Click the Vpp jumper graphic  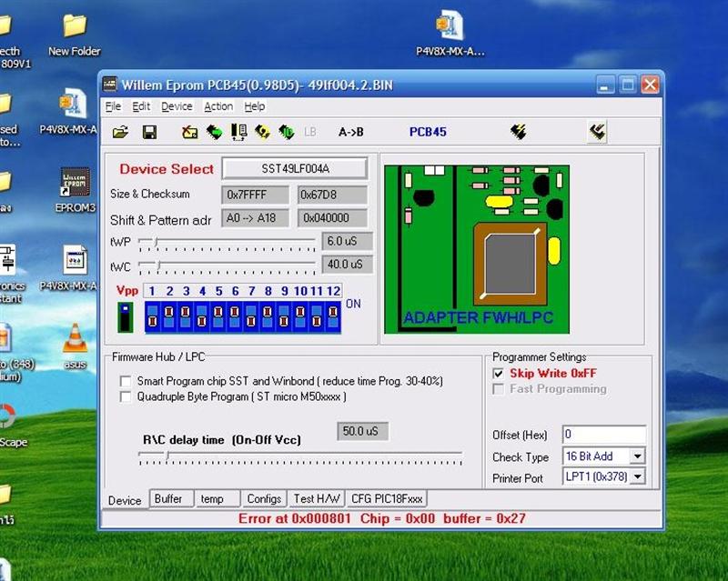(x=126, y=317)
